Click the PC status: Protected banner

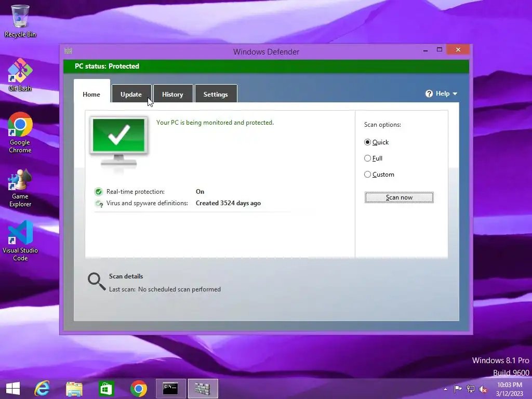tap(266, 66)
